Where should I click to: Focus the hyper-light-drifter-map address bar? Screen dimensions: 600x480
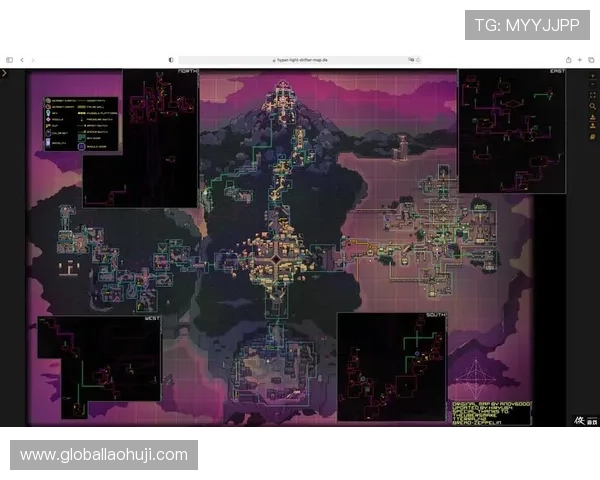coord(300,60)
